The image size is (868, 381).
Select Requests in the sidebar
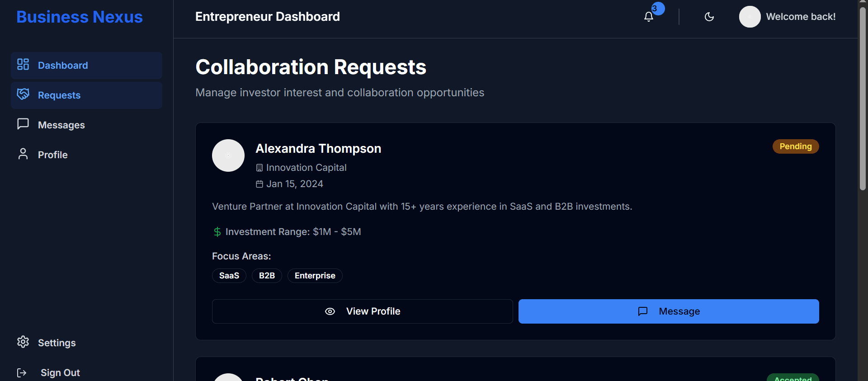point(86,95)
